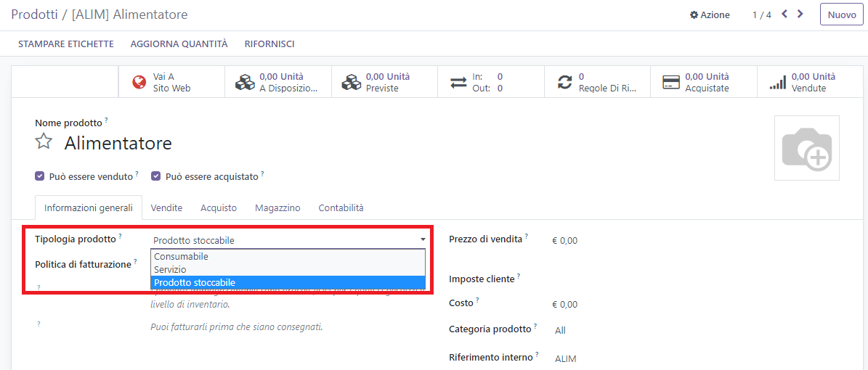Viewport: 868px width, 370px height.
Task: Choose Servizio in the product type list
Action: tap(171, 270)
